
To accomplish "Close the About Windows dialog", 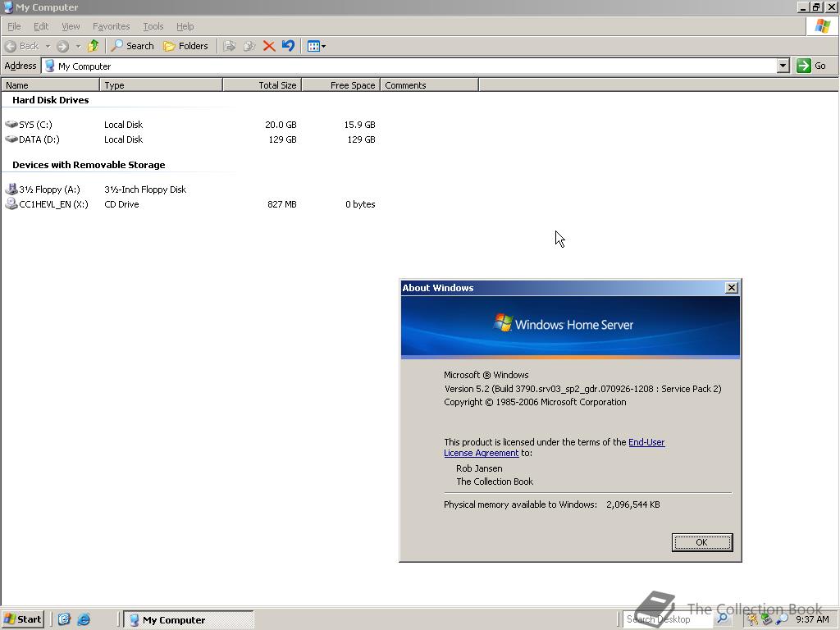I will click(x=731, y=288).
